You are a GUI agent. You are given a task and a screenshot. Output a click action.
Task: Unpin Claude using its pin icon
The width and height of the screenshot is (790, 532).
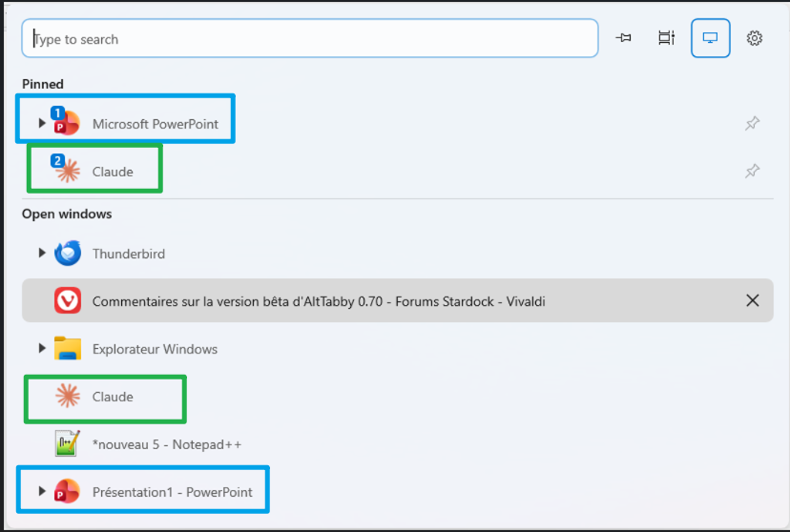point(752,171)
